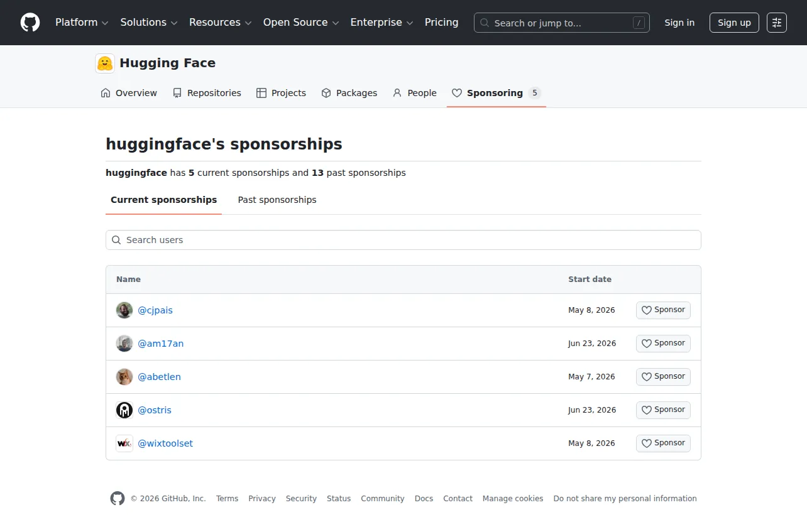Viewport: 807px width, 532px height.
Task: Open the Docs footer link
Action: (x=424, y=499)
